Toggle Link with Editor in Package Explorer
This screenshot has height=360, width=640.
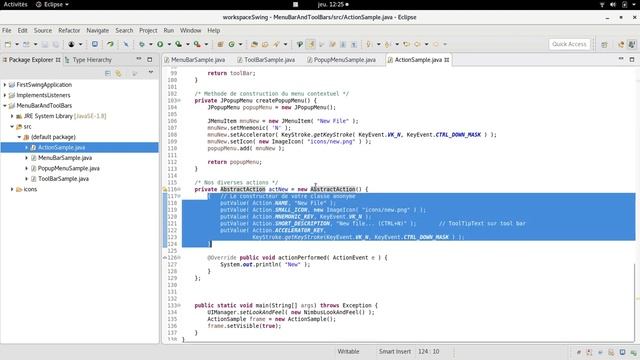click(x=118, y=73)
